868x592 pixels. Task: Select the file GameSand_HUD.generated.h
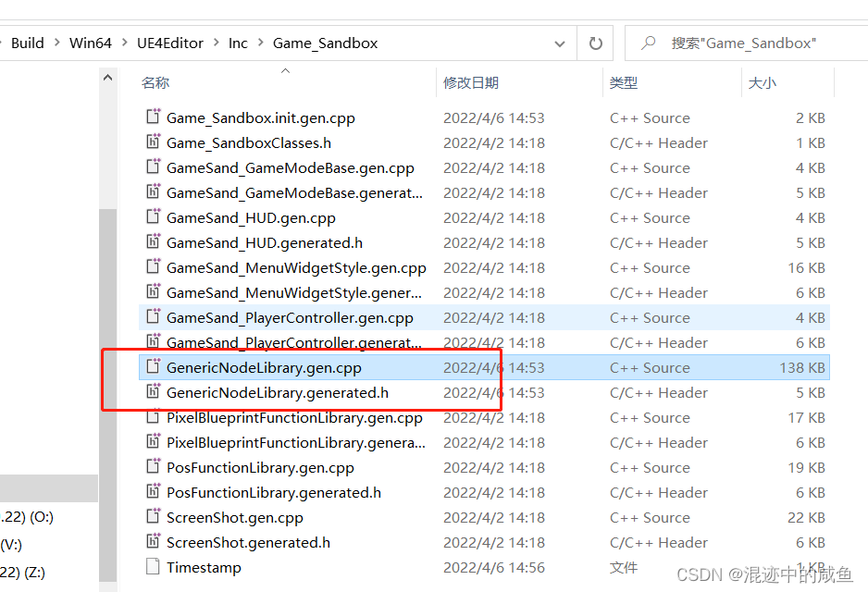click(265, 242)
